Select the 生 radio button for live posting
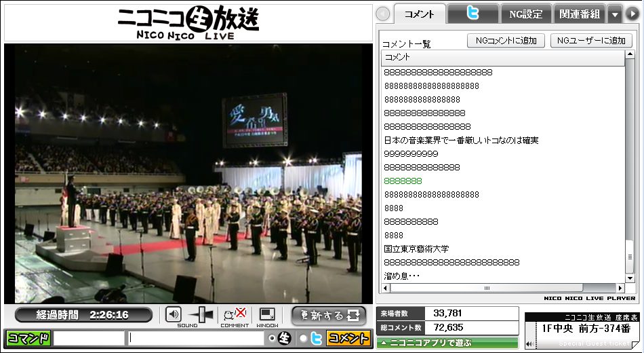644x353 pixels. click(271, 338)
